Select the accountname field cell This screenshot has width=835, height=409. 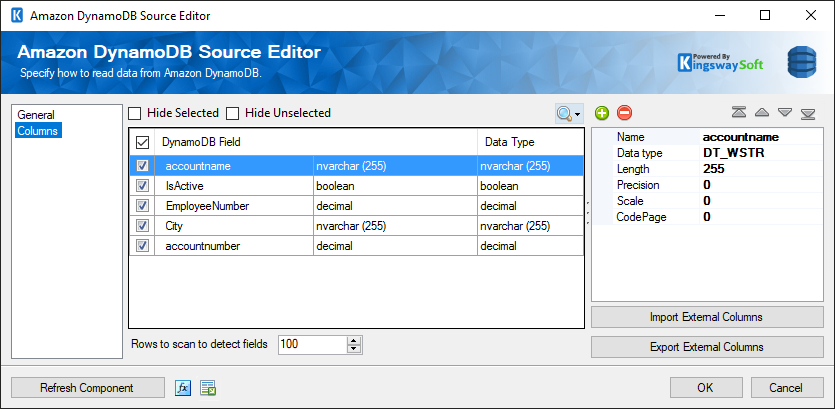(x=234, y=166)
